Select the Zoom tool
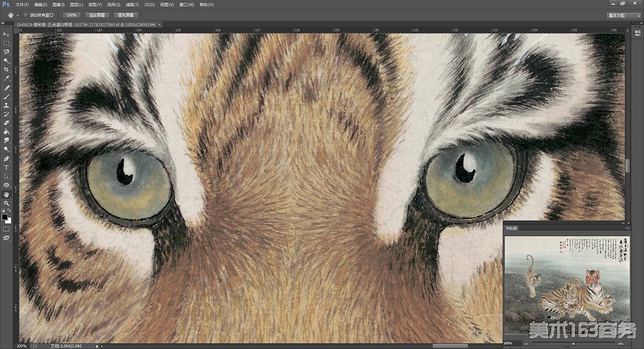 coord(6,204)
